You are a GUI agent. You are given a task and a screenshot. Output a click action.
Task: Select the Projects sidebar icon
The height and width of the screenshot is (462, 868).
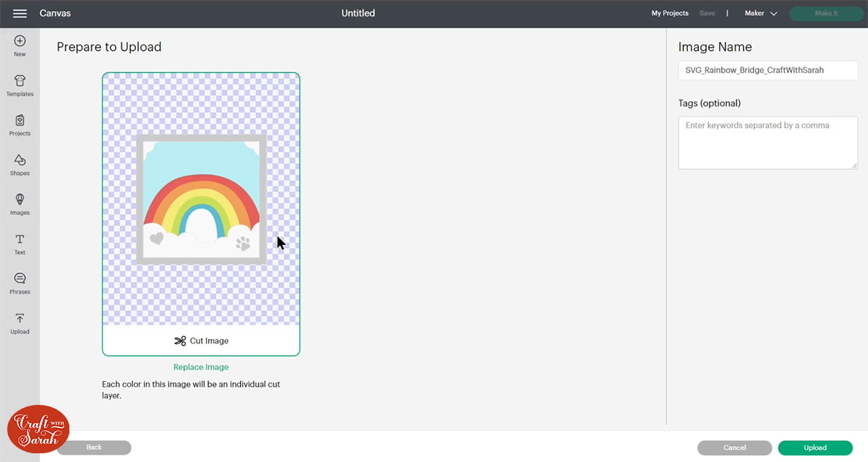[x=20, y=124]
